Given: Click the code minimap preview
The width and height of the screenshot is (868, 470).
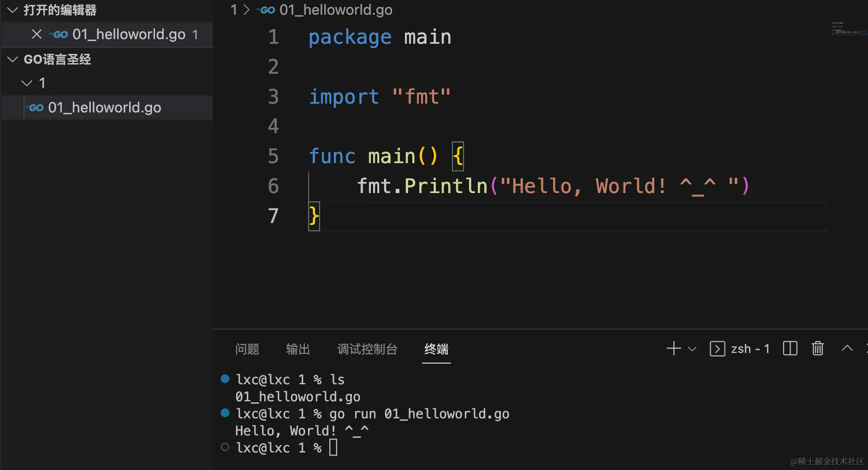Looking at the screenshot, I should click(x=848, y=29).
